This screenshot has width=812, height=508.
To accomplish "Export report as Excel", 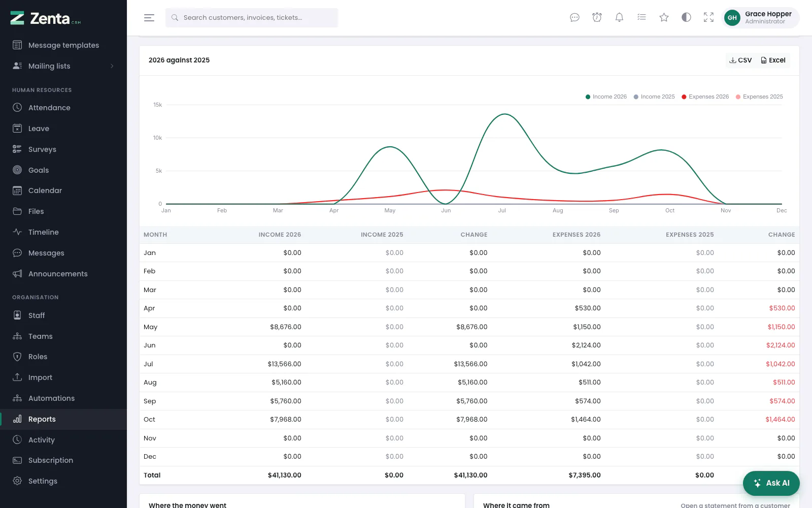I will (773, 60).
